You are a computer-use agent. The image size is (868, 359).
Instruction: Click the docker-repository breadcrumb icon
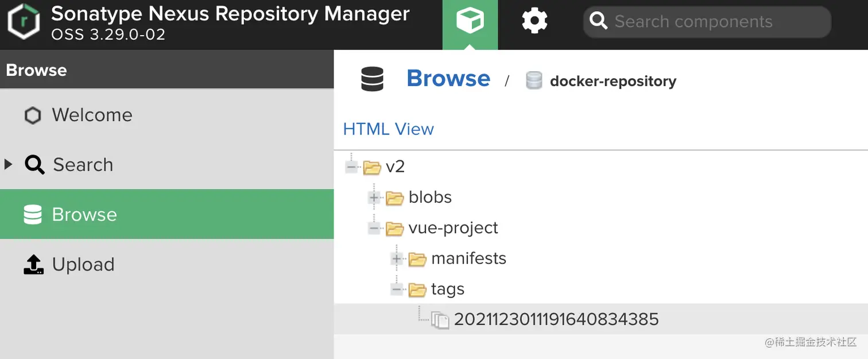534,81
